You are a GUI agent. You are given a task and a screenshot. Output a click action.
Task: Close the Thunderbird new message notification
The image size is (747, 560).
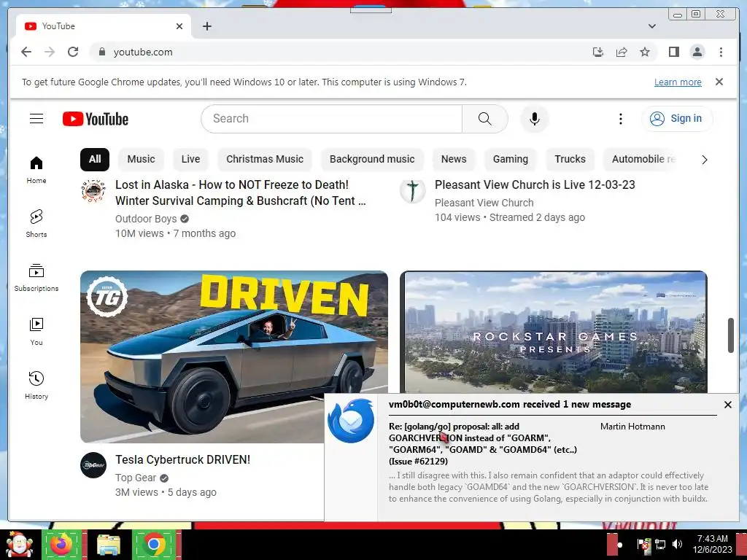[727, 404]
